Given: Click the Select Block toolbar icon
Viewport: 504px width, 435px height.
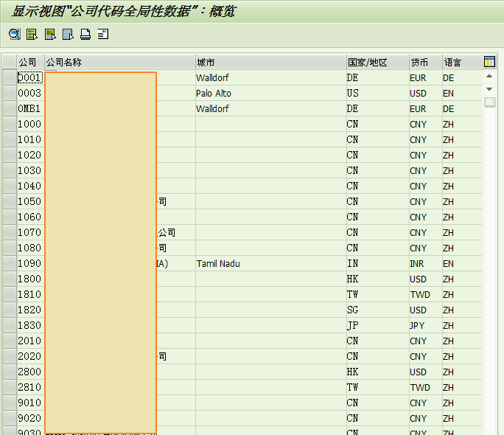Looking at the screenshot, I should coord(50,34).
